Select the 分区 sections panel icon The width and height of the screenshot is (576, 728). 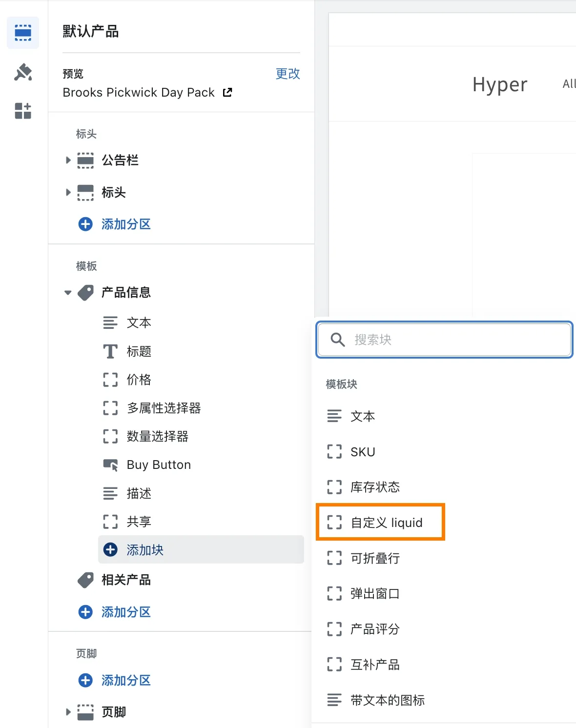pos(22,33)
